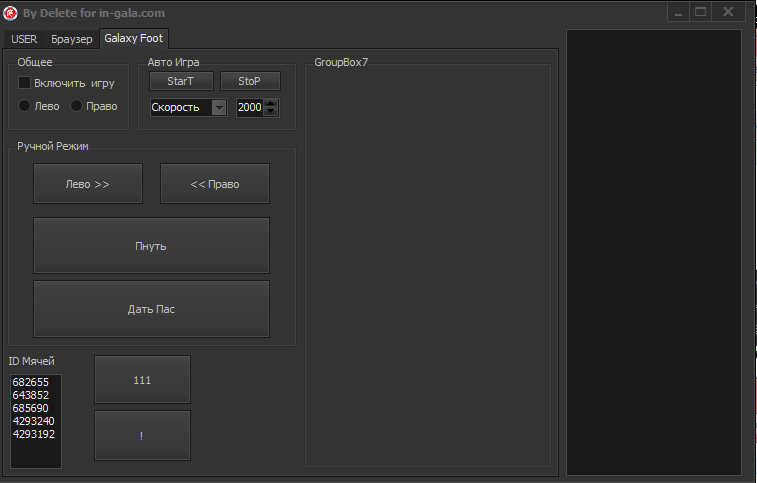The width and height of the screenshot is (757, 483).
Task: Increase speed value with up arrow
Action: 271,103
